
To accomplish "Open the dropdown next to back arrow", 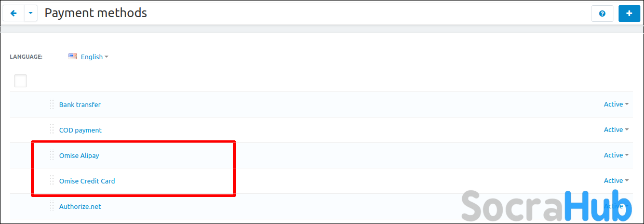I will coord(31,14).
